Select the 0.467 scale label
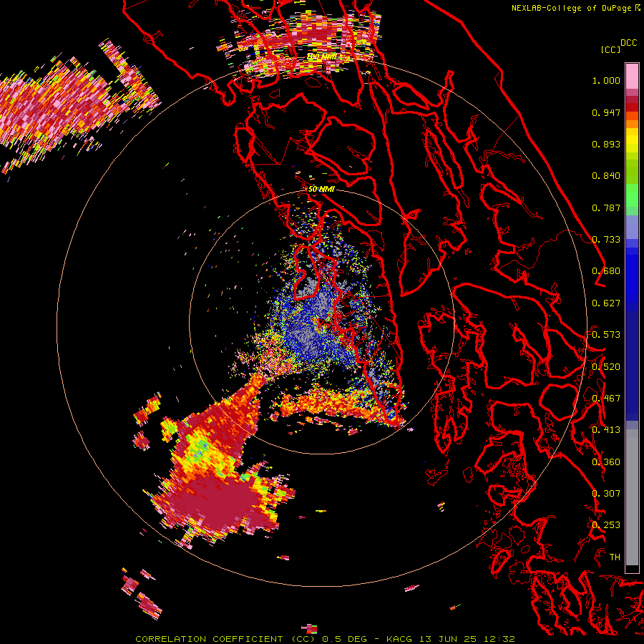The height and width of the screenshot is (644, 644). 606,399
